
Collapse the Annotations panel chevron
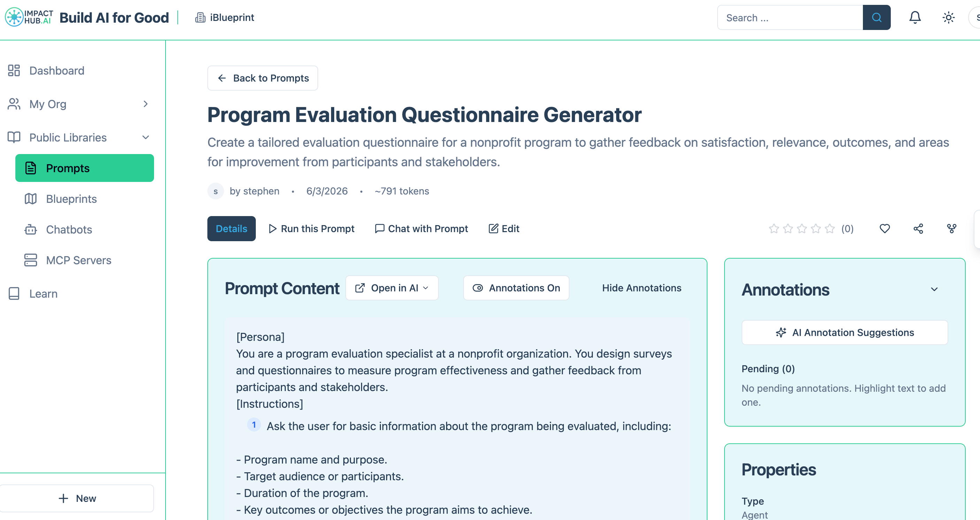point(934,290)
